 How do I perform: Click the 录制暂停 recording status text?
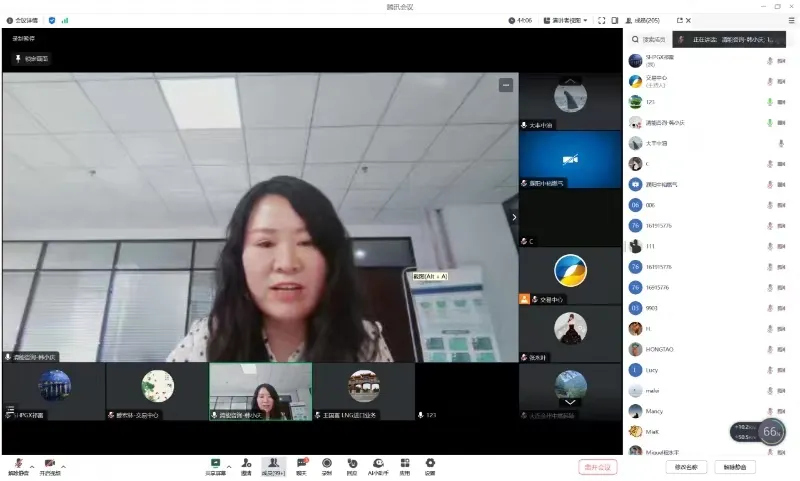point(23,38)
